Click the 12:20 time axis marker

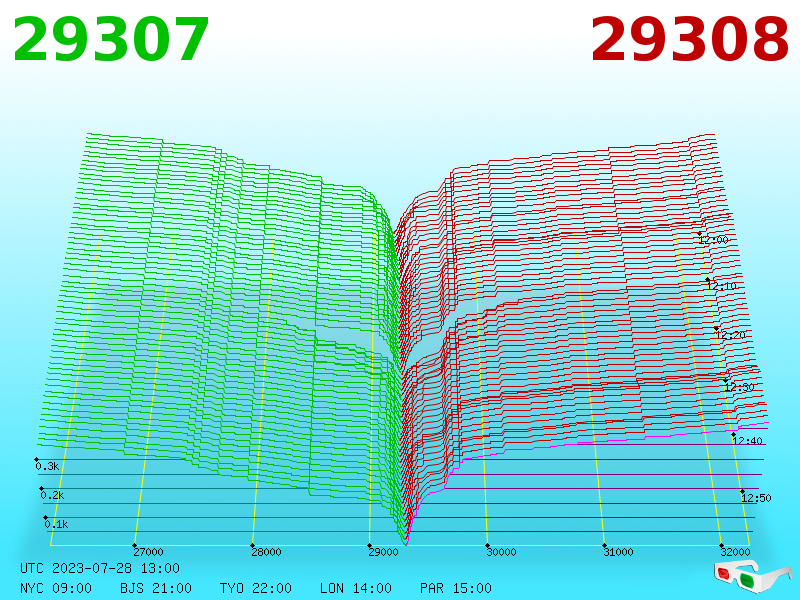[x=731, y=335]
